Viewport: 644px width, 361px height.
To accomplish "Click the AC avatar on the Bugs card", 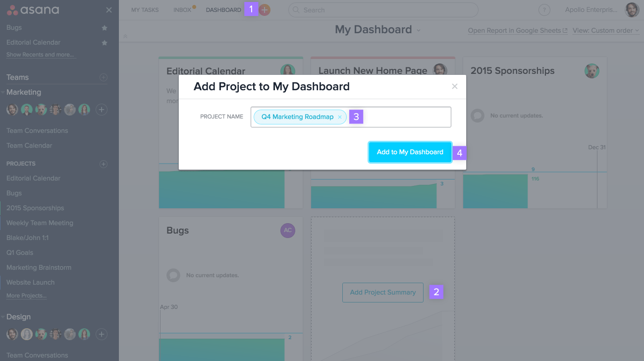I will [288, 231].
